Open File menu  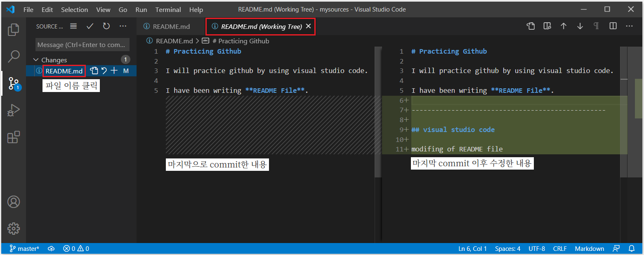28,9
